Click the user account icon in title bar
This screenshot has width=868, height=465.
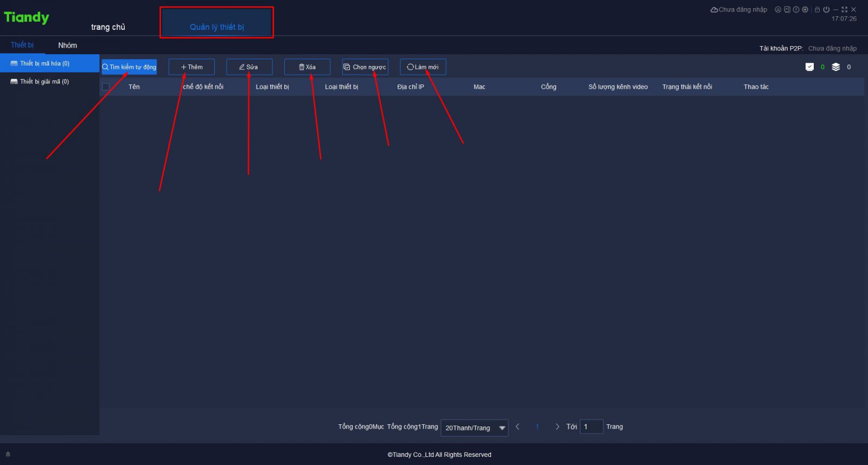[x=777, y=10]
